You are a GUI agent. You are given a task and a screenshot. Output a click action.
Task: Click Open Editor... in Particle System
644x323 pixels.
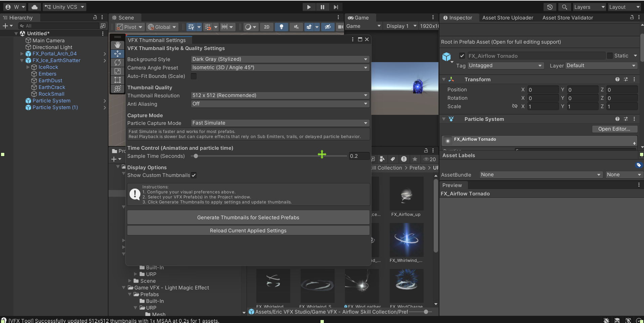pyautogui.click(x=614, y=129)
